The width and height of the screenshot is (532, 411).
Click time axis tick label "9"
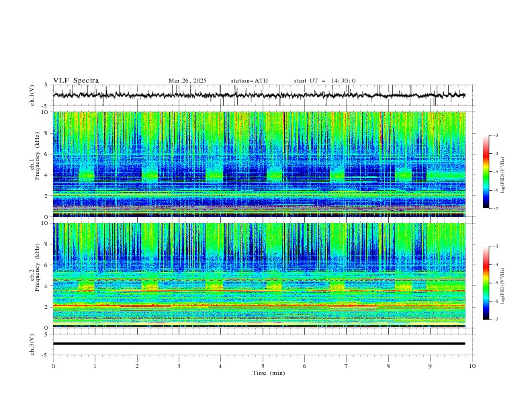(x=430, y=366)
